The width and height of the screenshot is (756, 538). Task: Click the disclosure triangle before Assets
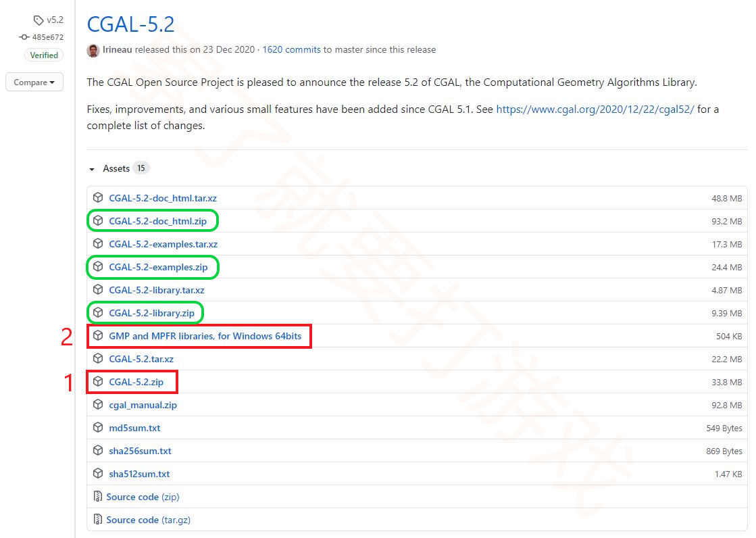pyautogui.click(x=92, y=168)
